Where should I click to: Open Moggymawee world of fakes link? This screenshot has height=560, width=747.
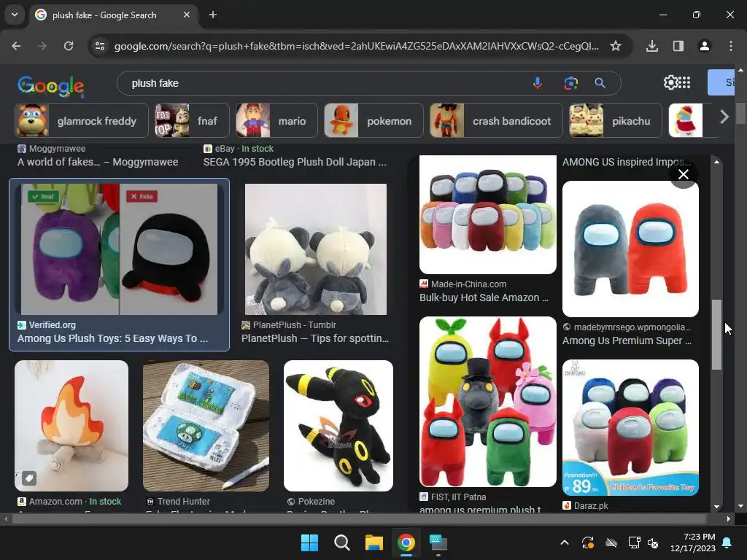point(98,162)
